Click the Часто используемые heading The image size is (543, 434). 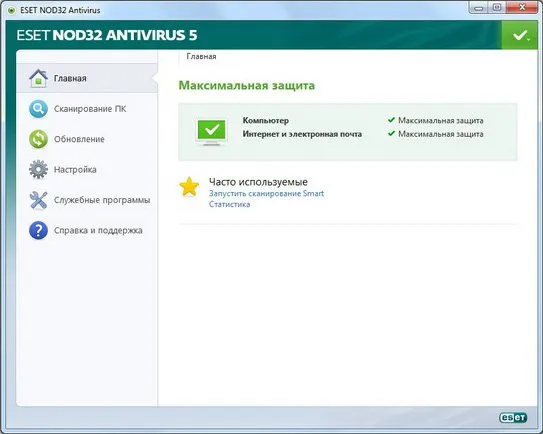[258, 182]
